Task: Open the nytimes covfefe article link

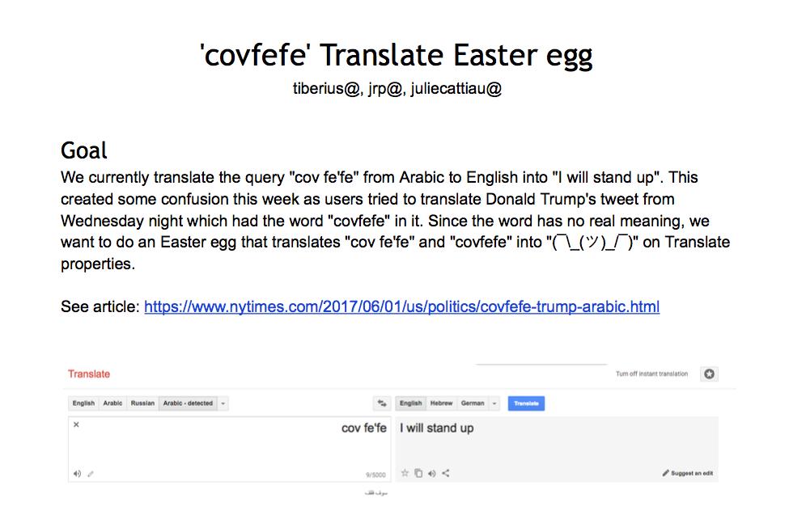Action: coord(401,306)
